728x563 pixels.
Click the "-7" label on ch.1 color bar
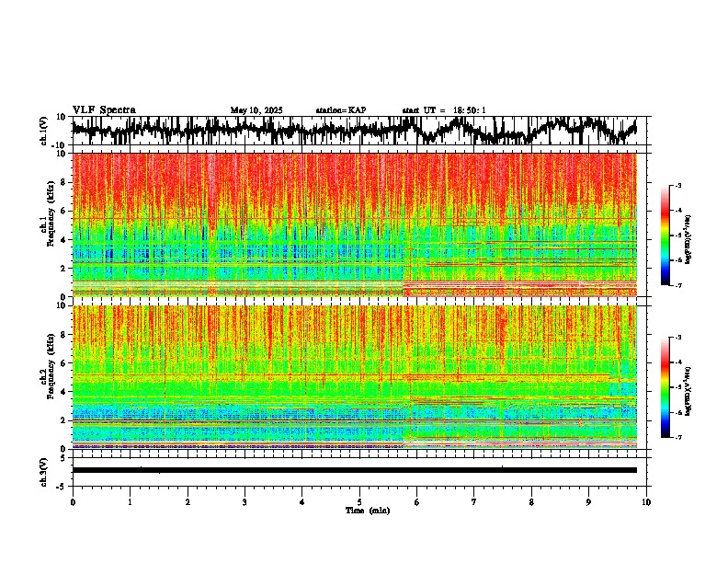[x=677, y=285]
